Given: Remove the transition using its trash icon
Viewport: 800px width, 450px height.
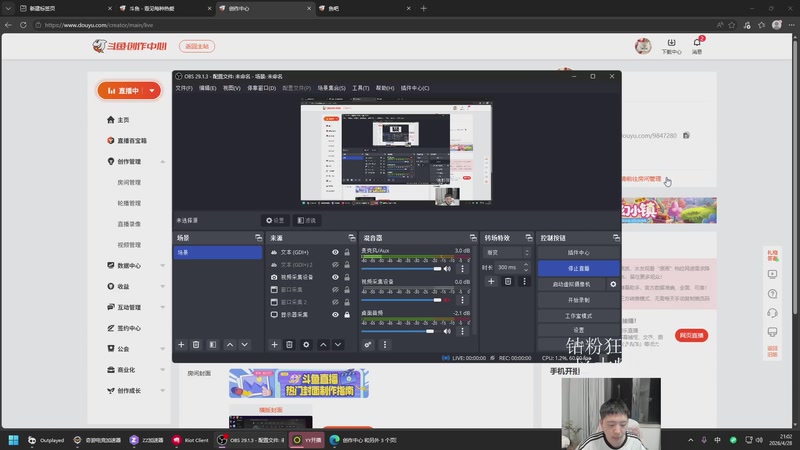Looking at the screenshot, I should (508, 281).
